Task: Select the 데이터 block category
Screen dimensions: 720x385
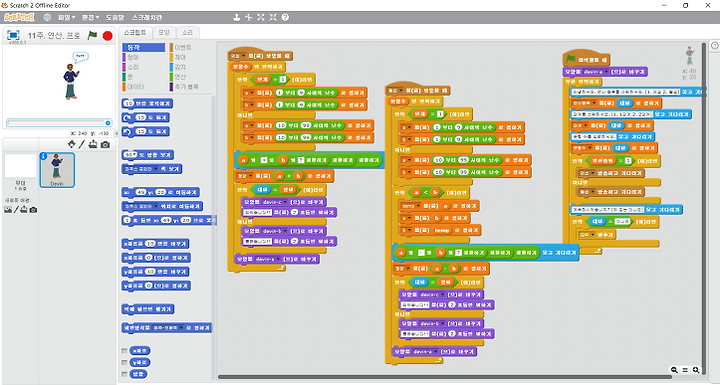Action: click(143, 86)
